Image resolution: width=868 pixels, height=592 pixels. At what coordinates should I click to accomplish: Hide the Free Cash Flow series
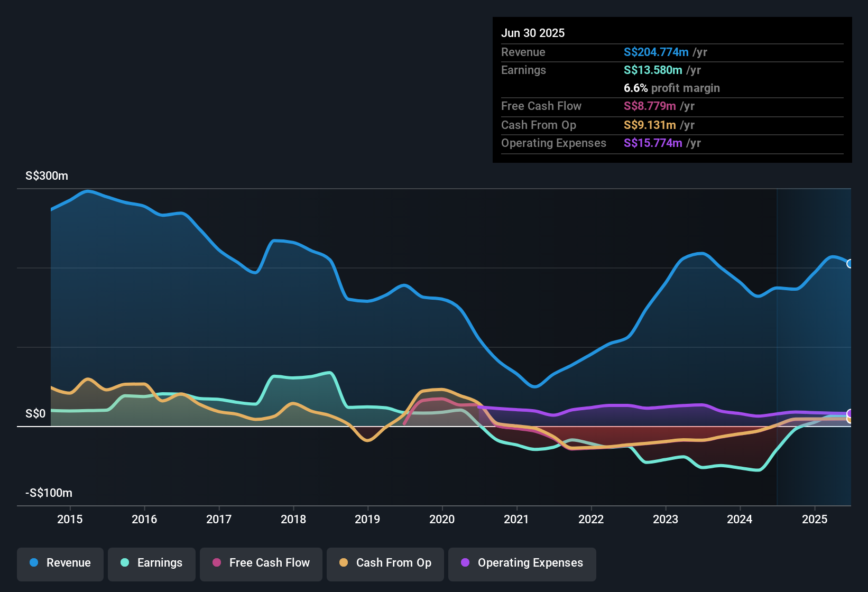[x=261, y=563]
